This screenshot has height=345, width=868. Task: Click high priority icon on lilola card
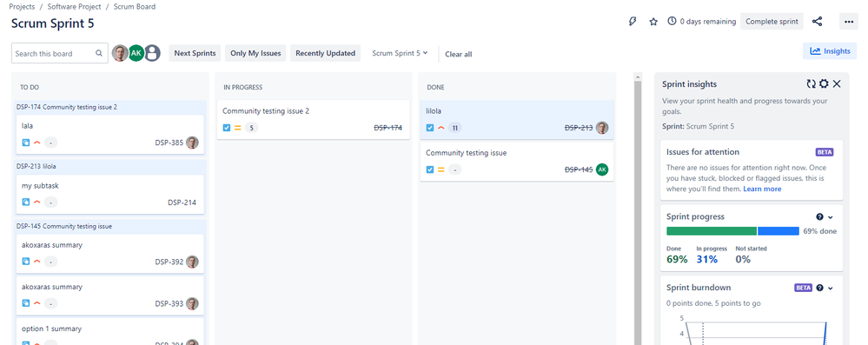tap(441, 128)
